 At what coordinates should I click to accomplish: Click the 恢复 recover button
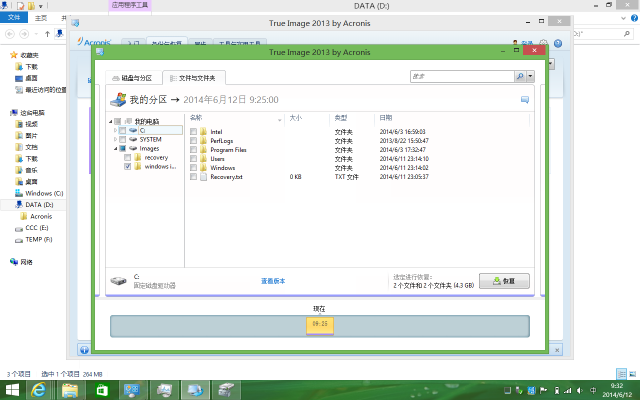pos(504,281)
